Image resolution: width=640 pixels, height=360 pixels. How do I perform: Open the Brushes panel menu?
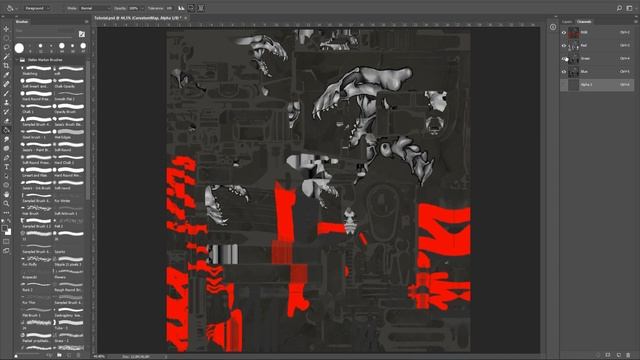[86, 22]
